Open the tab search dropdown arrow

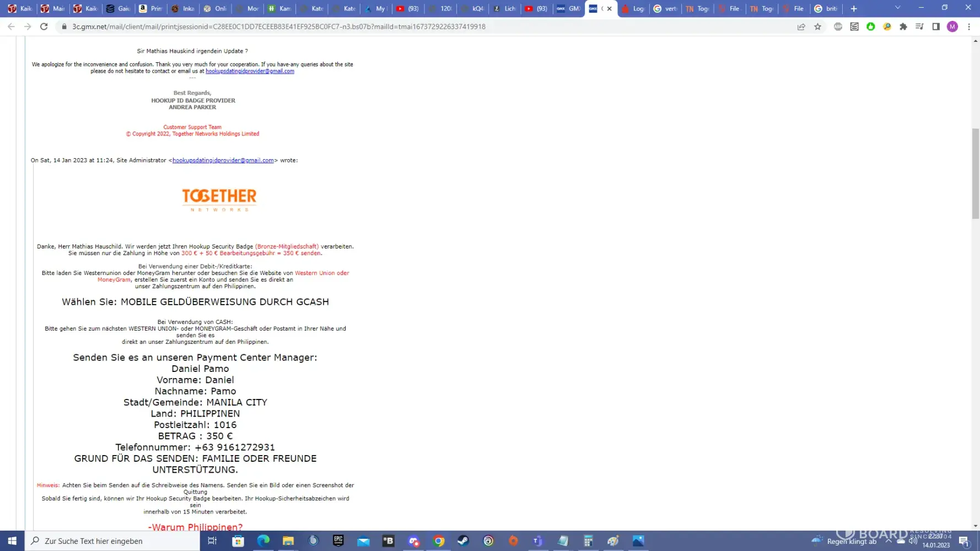pos(897,8)
